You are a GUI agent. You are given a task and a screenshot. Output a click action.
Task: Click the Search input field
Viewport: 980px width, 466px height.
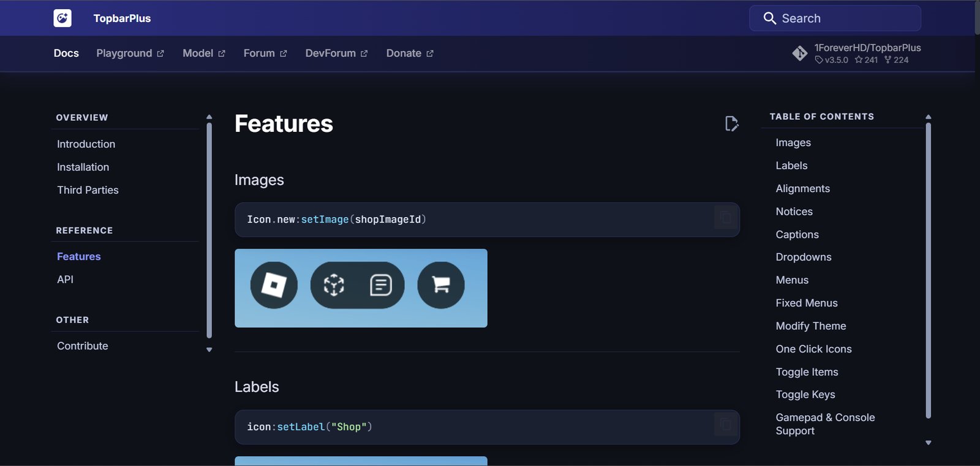click(835, 18)
